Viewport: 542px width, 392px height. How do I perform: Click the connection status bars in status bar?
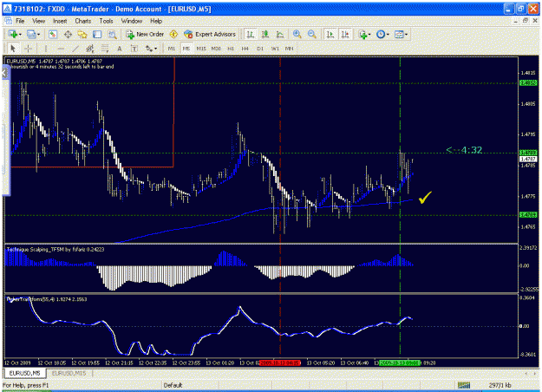coord(464,385)
